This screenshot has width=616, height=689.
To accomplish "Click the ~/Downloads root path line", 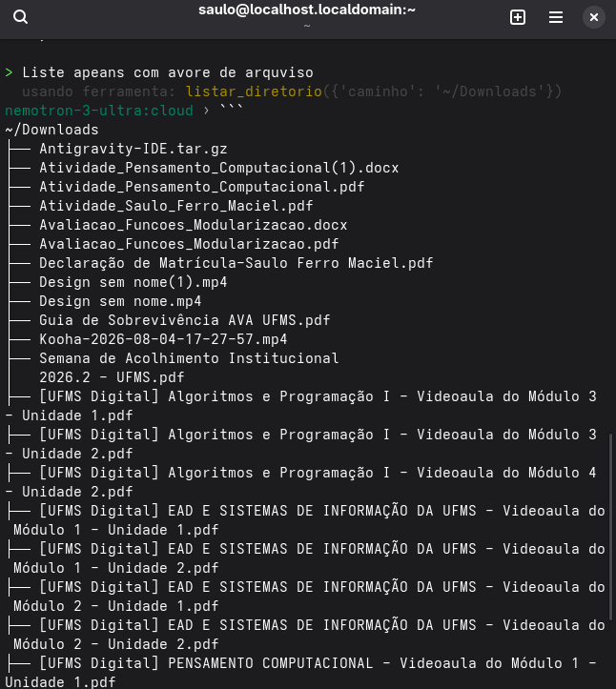I will (51, 130).
